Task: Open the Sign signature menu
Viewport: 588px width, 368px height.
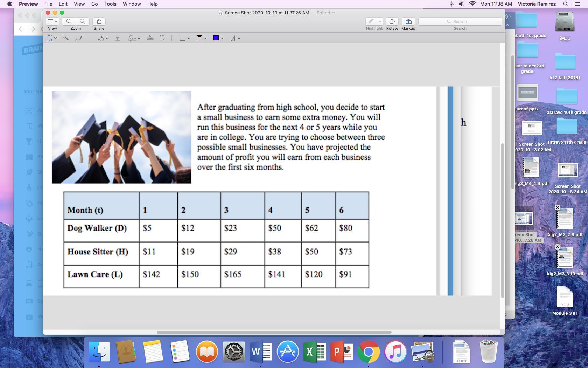Action: pos(134,38)
